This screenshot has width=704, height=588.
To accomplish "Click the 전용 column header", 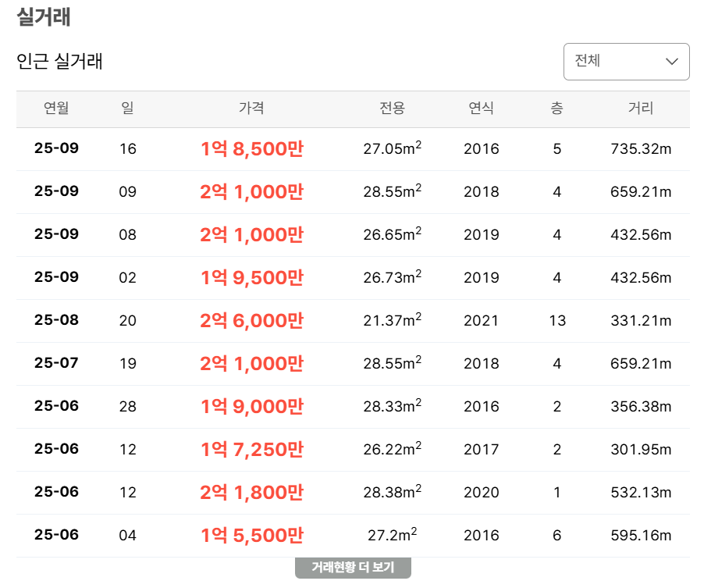I will pyautogui.click(x=393, y=109).
